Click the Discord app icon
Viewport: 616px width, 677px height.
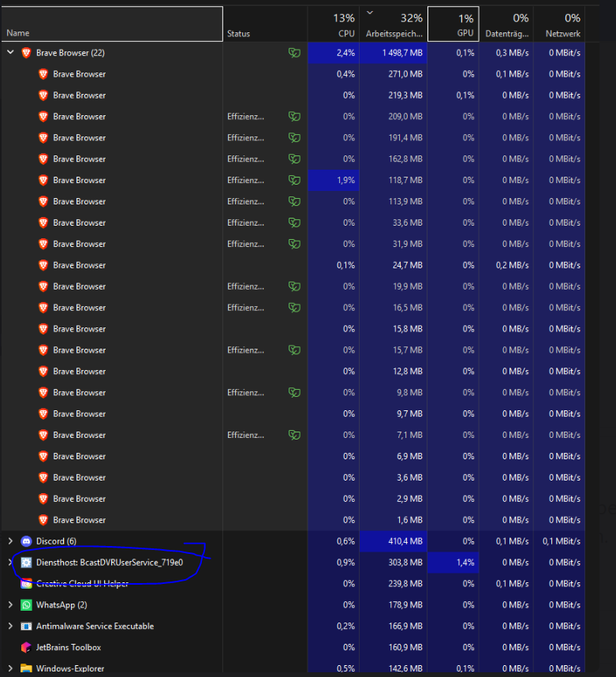26,541
